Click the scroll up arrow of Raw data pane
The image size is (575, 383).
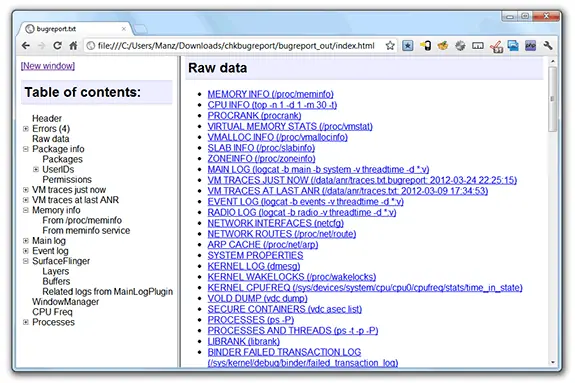(553, 62)
